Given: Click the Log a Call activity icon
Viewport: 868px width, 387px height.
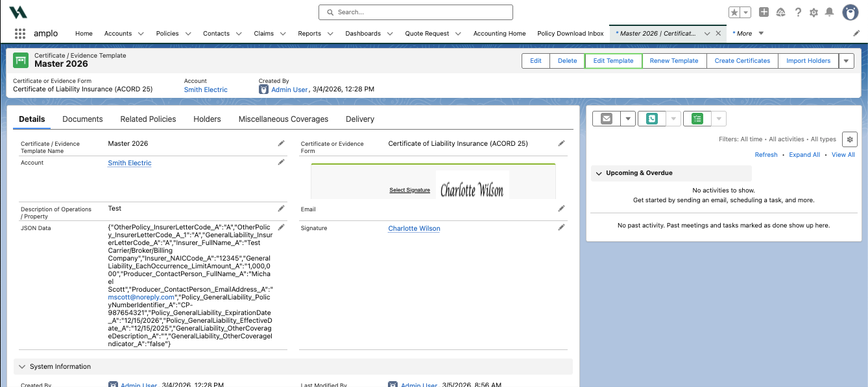Looking at the screenshot, I should pos(652,119).
